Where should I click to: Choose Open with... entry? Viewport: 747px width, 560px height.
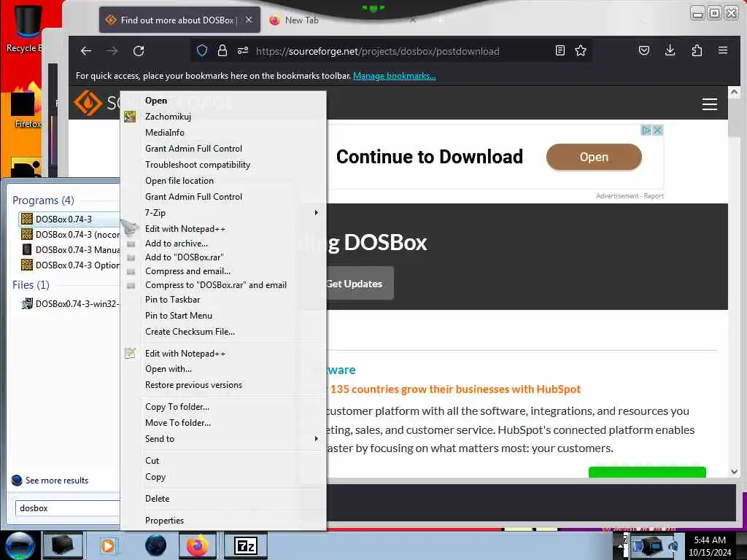click(x=169, y=369)
